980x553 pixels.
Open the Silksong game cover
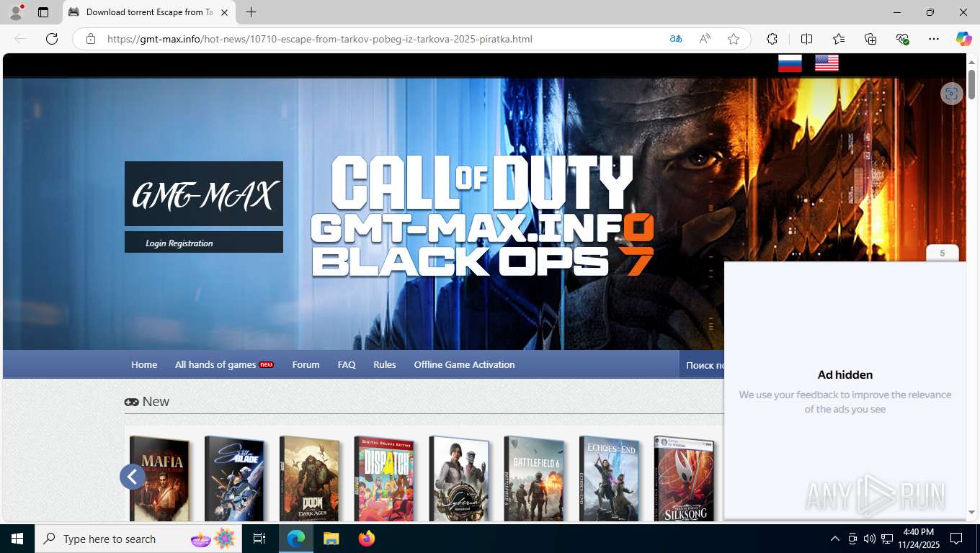(684, 478)
